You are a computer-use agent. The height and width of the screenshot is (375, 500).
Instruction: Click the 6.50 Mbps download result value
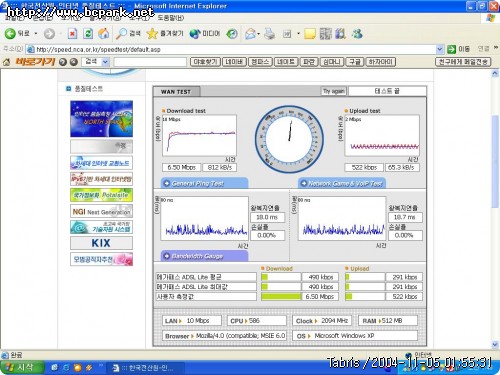click(181, 167)
